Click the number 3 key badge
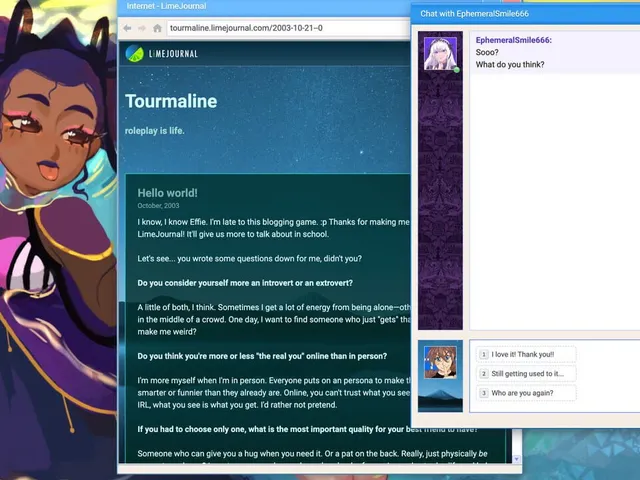The width and height of the screenshot is (640, 480). [x=484, y=393]
